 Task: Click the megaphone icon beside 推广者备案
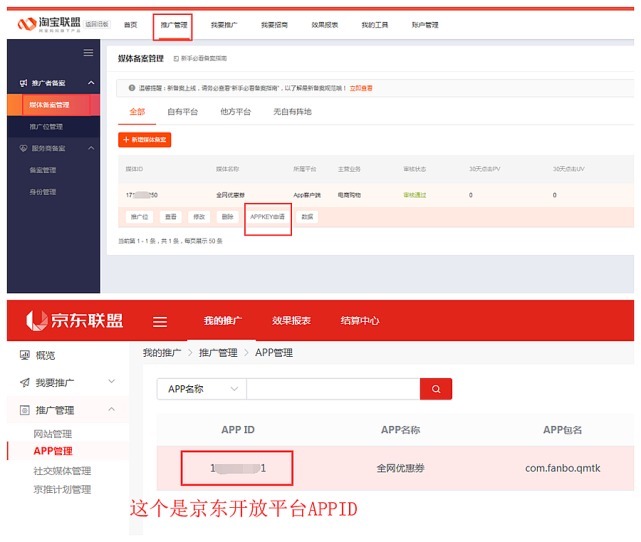24,83
